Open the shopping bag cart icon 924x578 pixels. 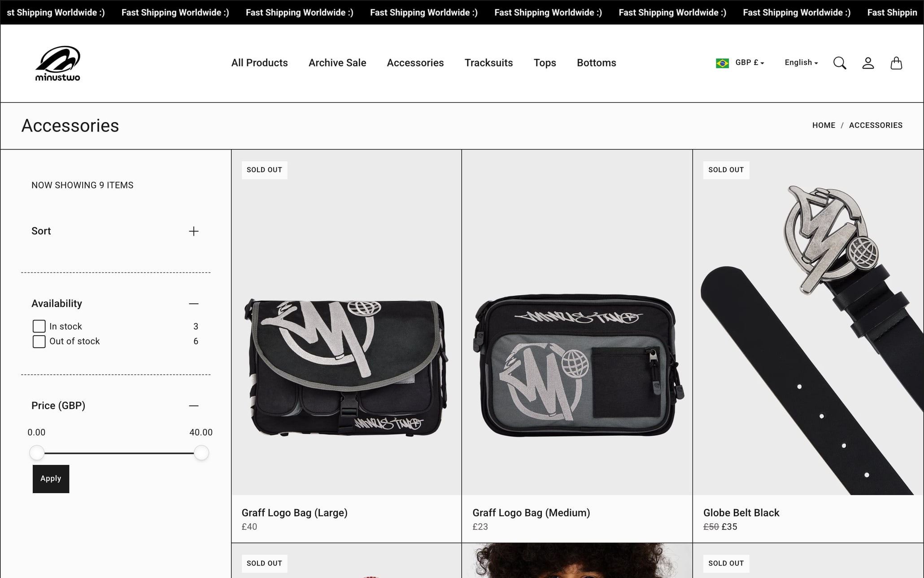click(896, 63)
